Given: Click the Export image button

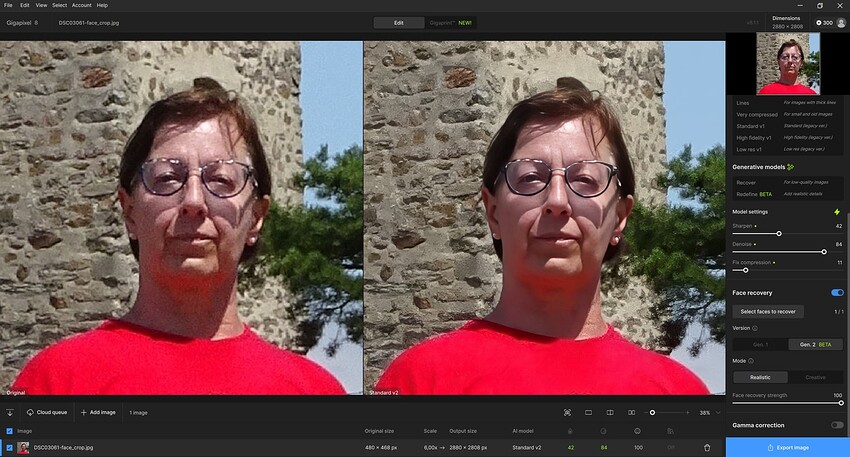Looking at the screenshot, I should 788,448.
